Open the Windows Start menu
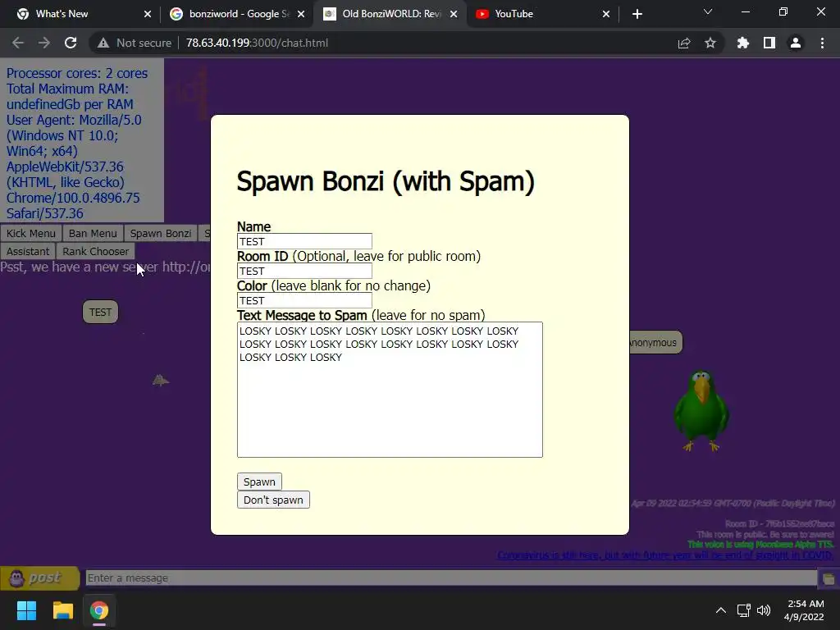 pos(26,610)
